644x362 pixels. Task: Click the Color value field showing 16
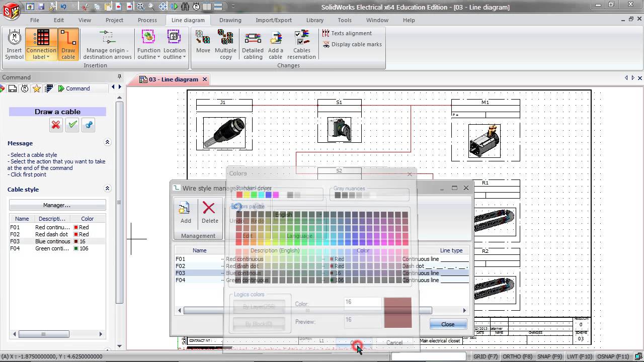pos(362,302)
